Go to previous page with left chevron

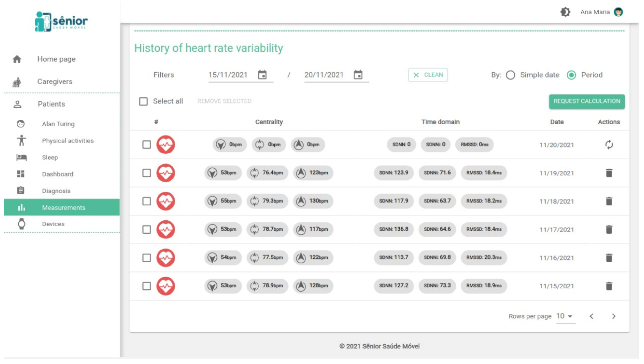point(591,316)
